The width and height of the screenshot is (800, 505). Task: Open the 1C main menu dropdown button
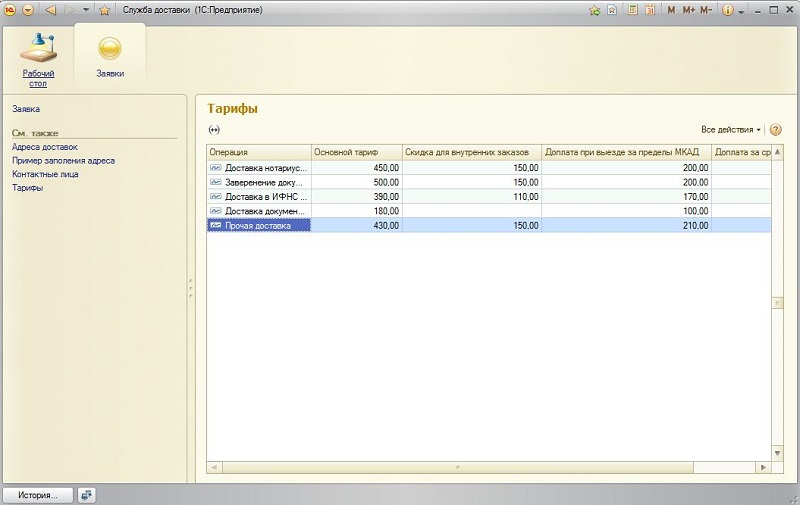tap(27, 9)
